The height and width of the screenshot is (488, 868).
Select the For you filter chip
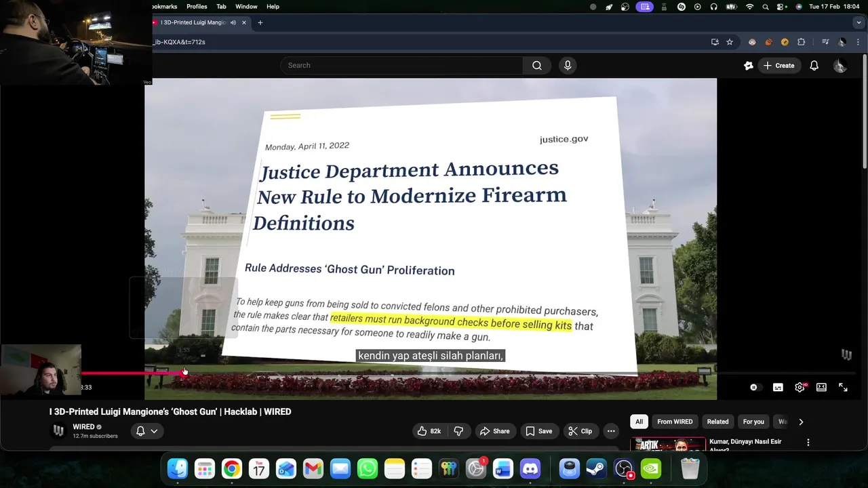point(753,422)
